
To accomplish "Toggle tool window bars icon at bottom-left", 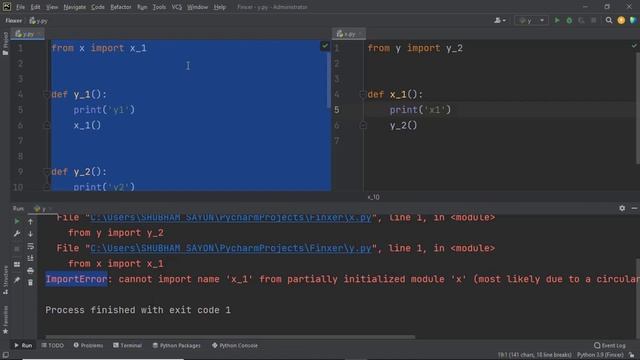I will tap(5, 355).
